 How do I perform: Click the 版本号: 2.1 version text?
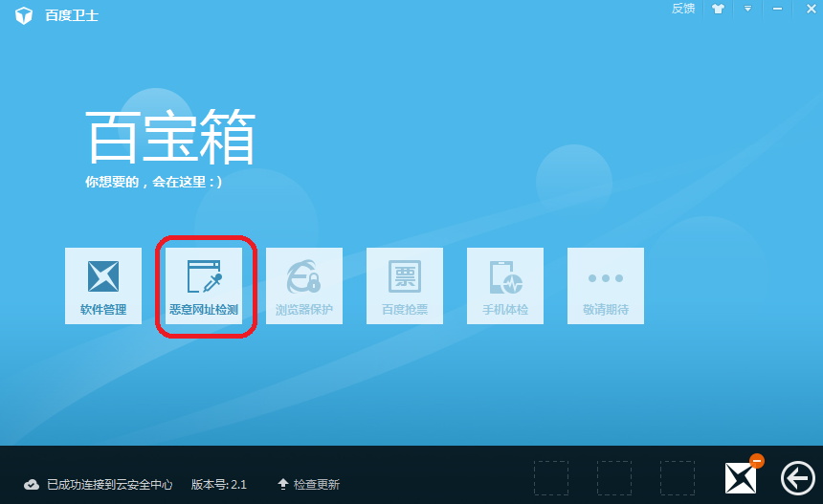click(219, 485)
